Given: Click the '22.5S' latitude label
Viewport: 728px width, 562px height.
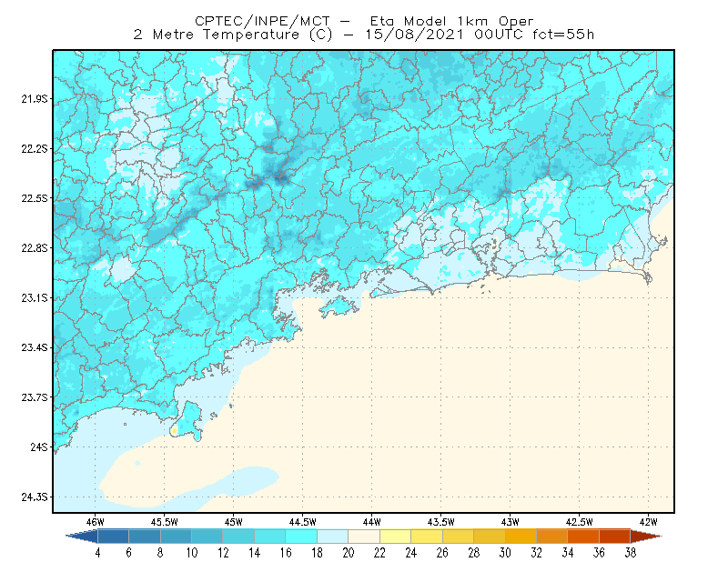Looking at the screenshot, I should (34, 198).
